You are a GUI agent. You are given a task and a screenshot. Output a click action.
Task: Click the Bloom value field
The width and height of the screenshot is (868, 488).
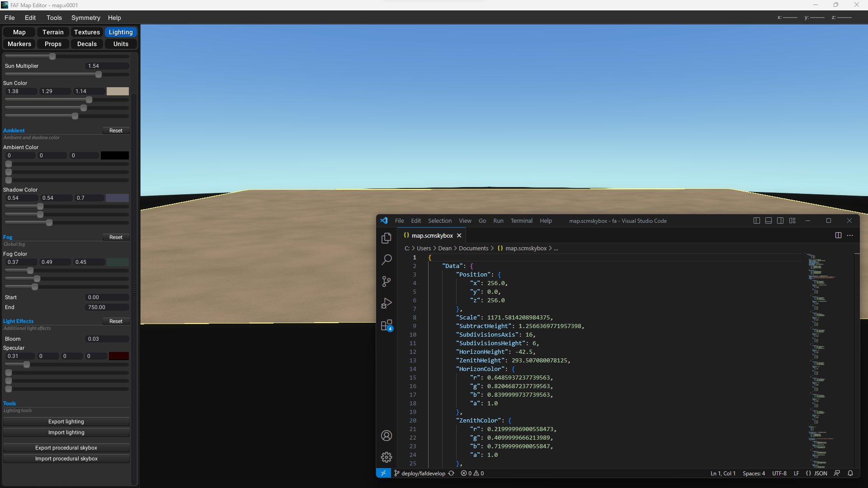coord(107,339)
